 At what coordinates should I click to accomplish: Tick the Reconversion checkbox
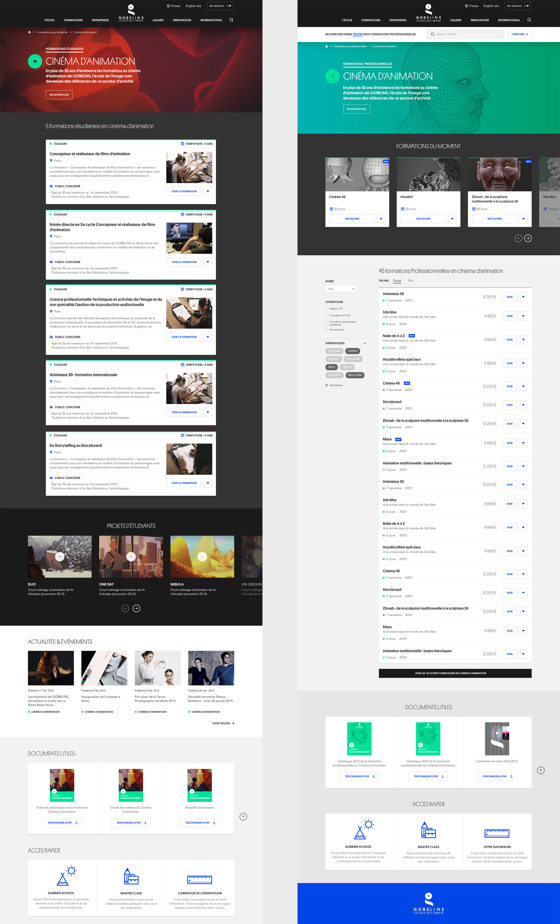pos(327,329)
